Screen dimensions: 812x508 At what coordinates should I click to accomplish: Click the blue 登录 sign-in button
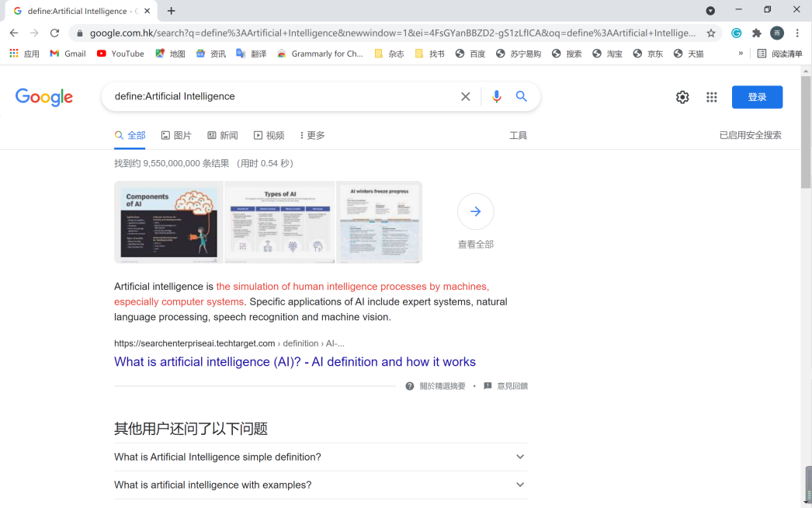[757, 97]
